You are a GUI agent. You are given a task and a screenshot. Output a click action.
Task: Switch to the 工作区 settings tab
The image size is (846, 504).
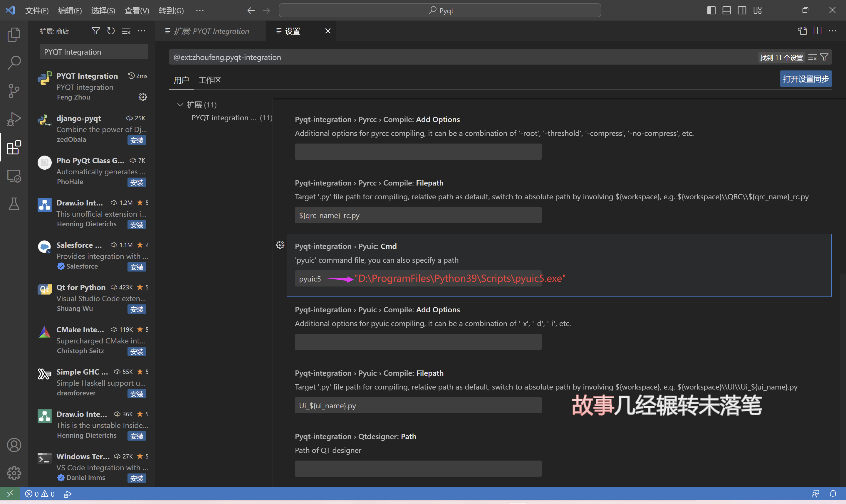pyautogui.click(x=209, y=80)
